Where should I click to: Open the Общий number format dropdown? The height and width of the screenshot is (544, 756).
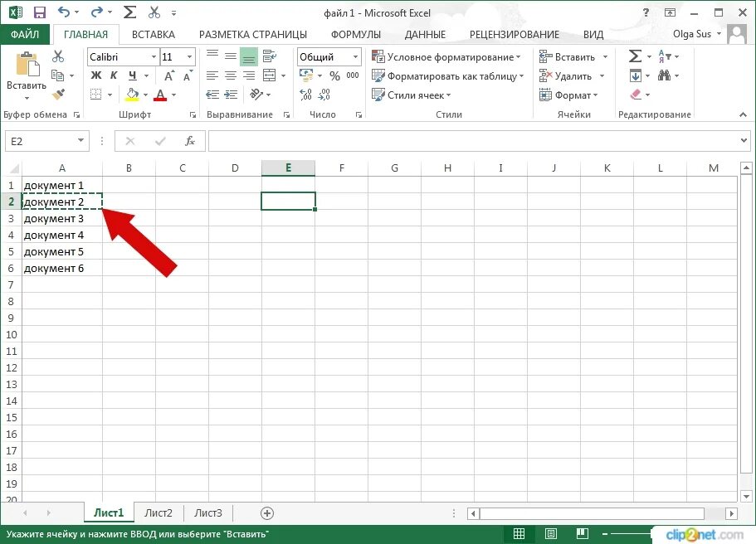point(355,57)
